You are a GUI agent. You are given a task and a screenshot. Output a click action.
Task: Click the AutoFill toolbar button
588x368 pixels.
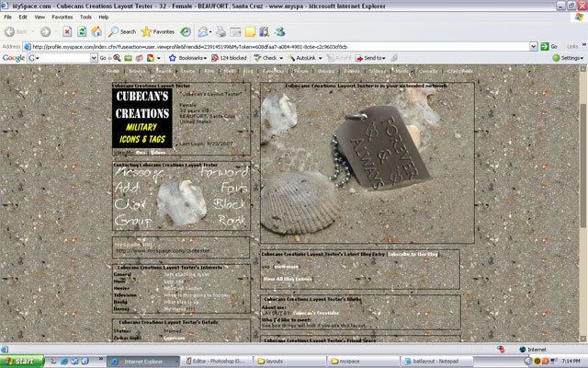[339, 58]
